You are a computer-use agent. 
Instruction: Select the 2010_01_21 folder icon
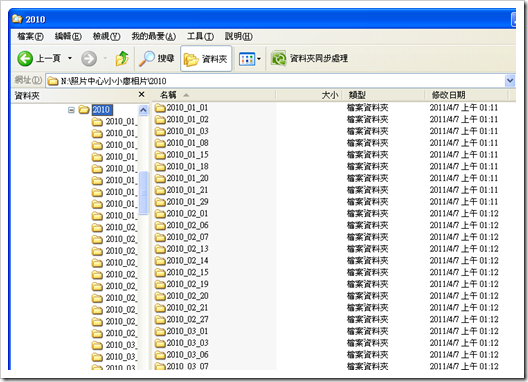160,190
